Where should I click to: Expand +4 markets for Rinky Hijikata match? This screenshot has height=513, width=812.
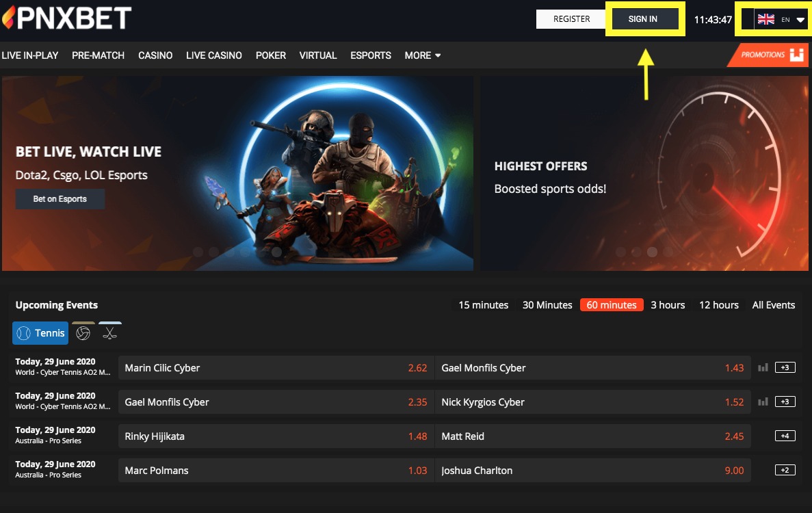[x=785, y=436]
